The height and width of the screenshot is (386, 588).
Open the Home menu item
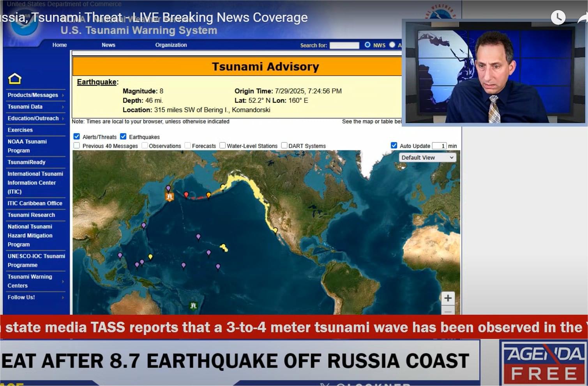click(60, 45)
